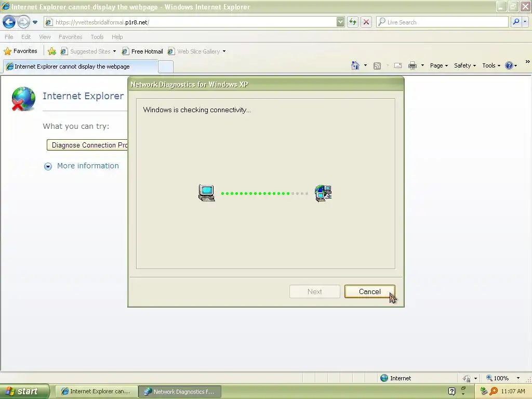Open Suggested Sites link
532x399 pixels.
pyautogui.click(x=87, y=51)
